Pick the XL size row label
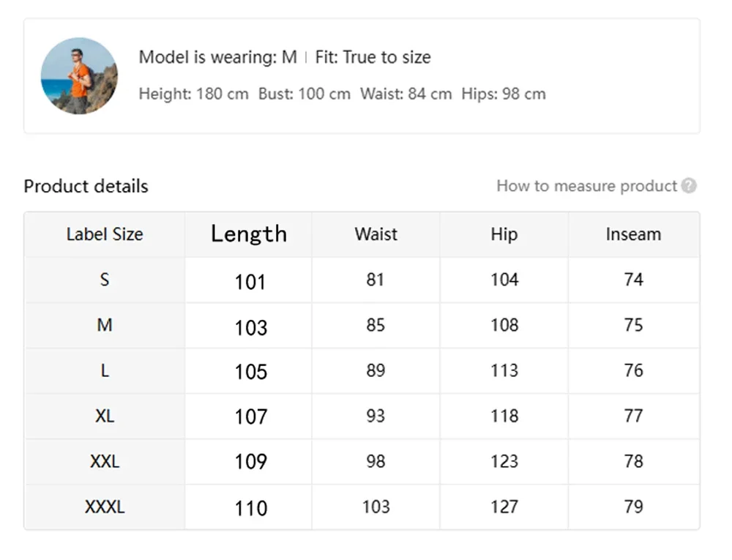This screenshot has height=560, width=732. (x=105, y=416)
